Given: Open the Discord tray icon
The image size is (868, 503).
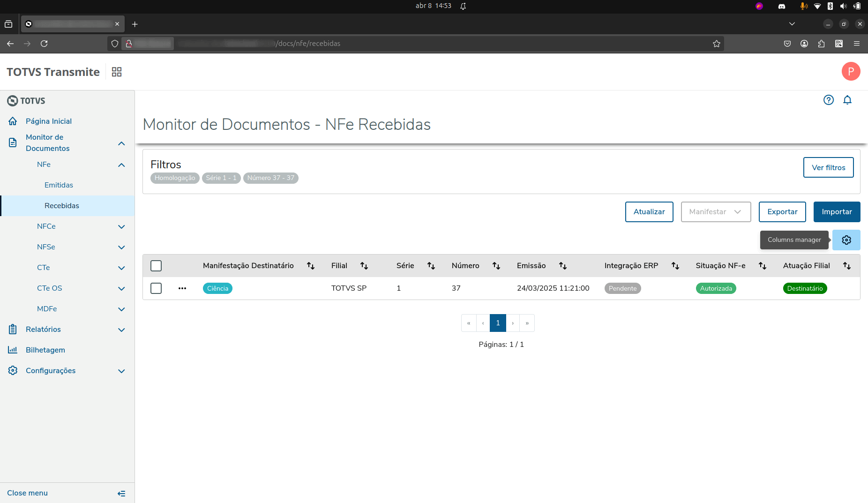Looking at the screenshot, I should pyautogui.click(x=782, y=6).
